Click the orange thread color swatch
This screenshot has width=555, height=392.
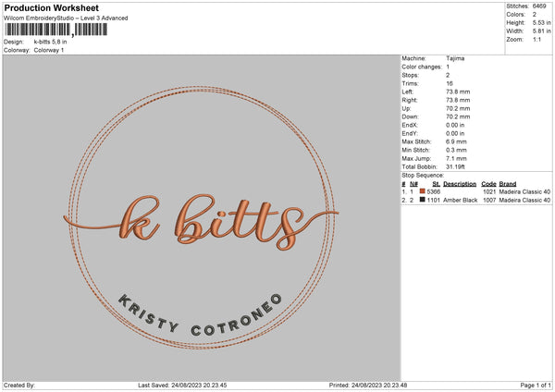(422, 191)
